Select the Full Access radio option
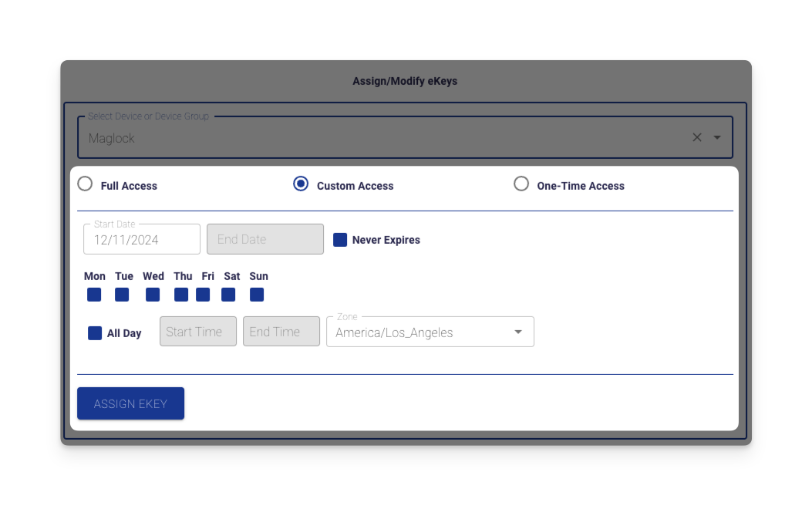The height and width of the screenshot is (506, 812). tap(85, 184)
